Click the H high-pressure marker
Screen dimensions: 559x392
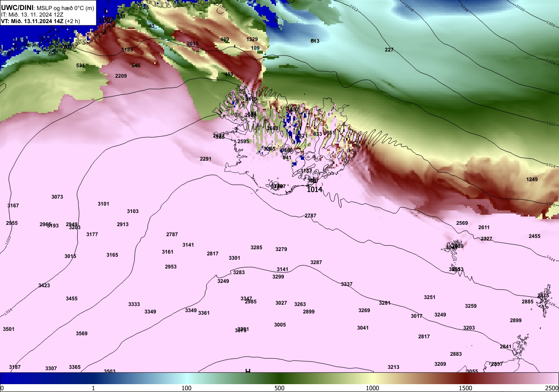248,371
